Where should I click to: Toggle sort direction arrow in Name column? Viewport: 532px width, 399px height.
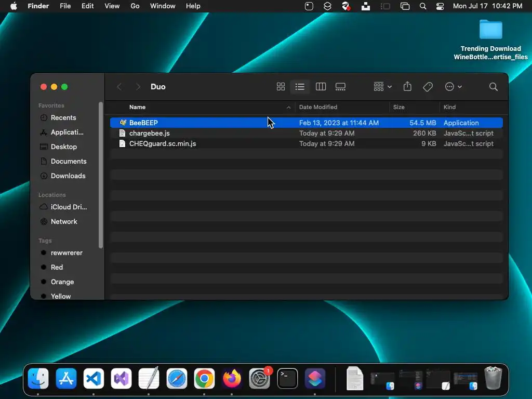point(288,107)
